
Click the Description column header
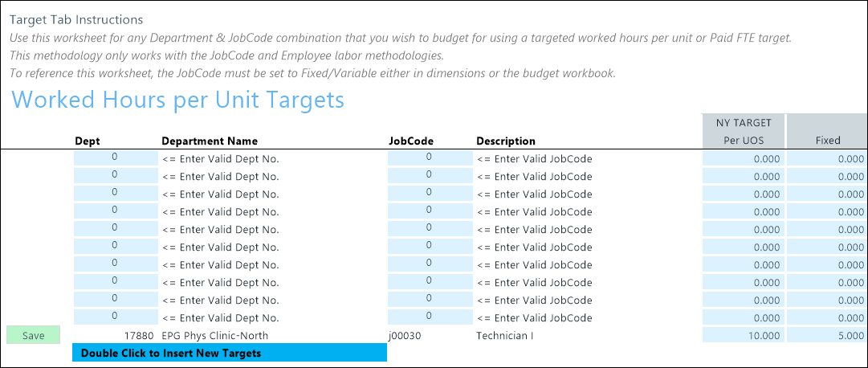click(x=506, y=141)
